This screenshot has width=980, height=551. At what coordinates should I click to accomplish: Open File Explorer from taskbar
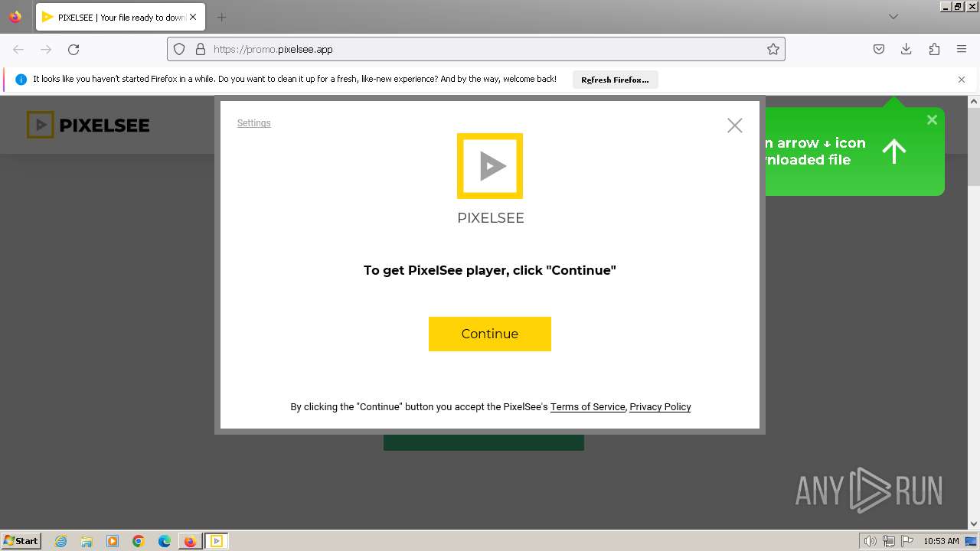point(87,541)
